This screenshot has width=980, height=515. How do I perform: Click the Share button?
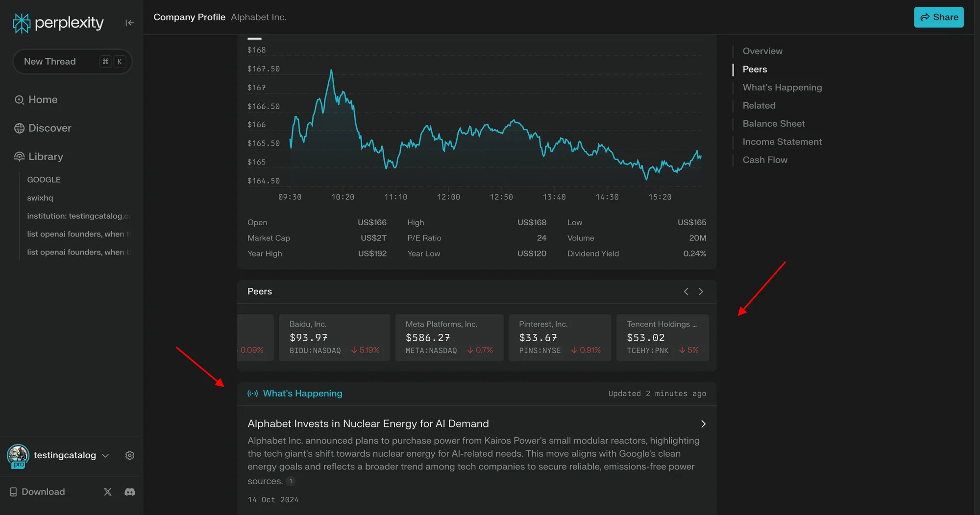click(x=938, y=17)
